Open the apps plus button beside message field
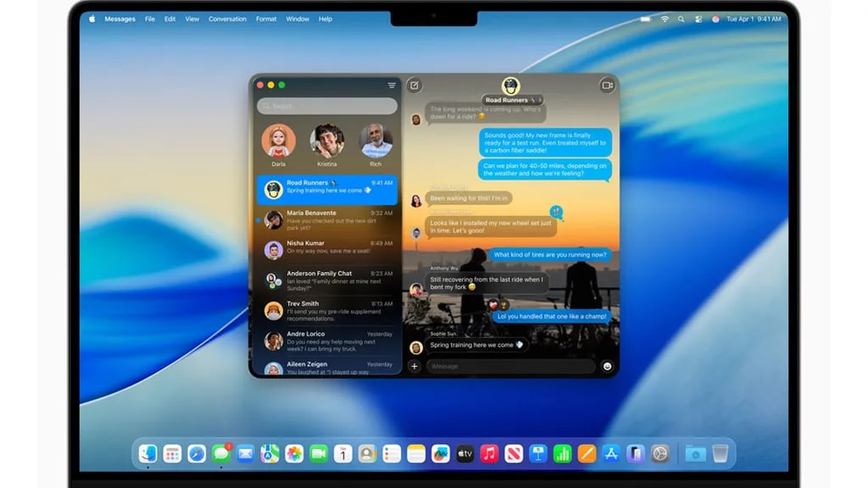Screen dimensions: 868x488 click(415, 366)
